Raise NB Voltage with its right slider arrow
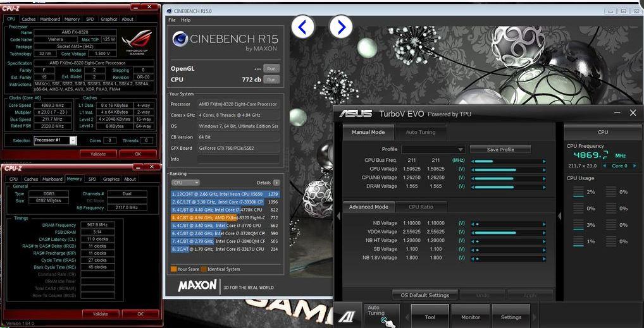 [x=544, y=224]
